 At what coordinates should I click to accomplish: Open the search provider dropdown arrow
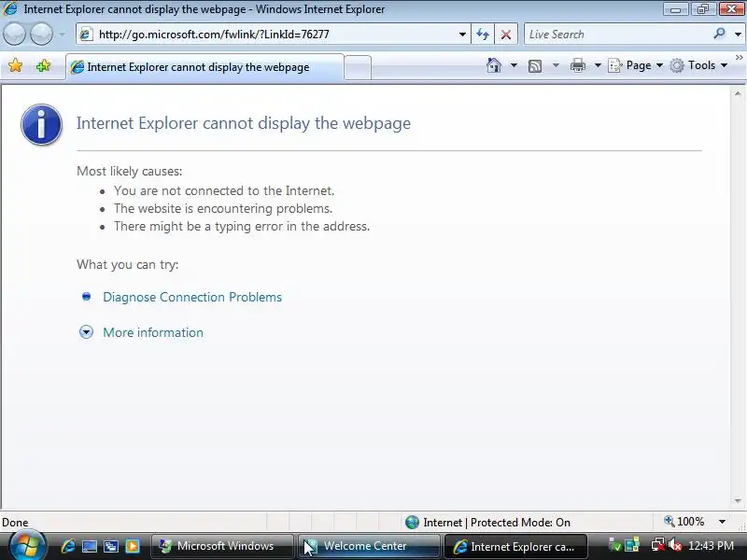coord(738,35)
